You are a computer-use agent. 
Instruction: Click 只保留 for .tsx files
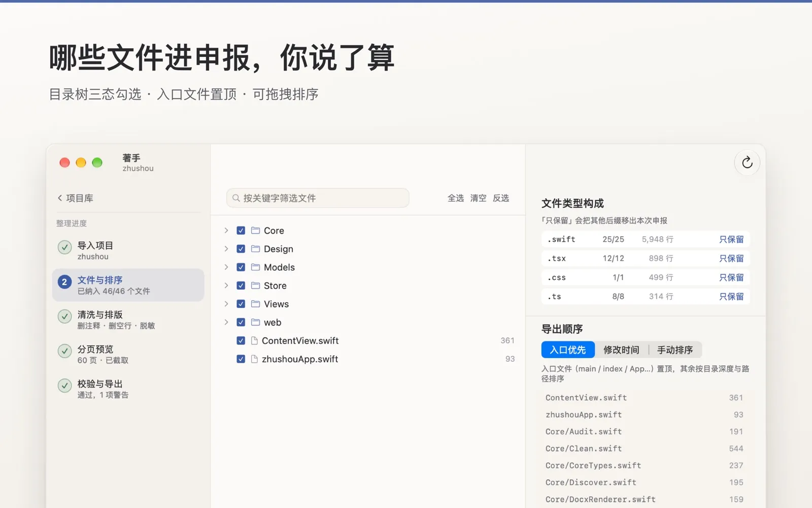(x=731, y=259)
